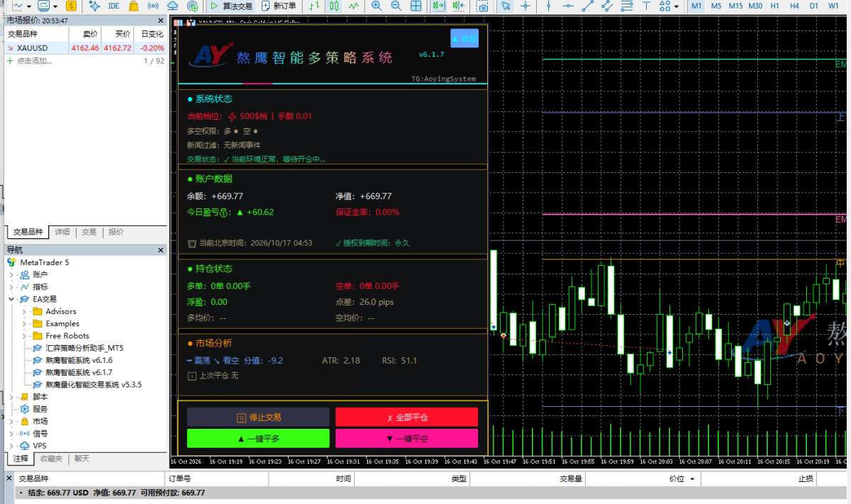The image size is (851, 504).
Task: Select the XAUUSD row in Market Watch
Action: click(85, 48)
